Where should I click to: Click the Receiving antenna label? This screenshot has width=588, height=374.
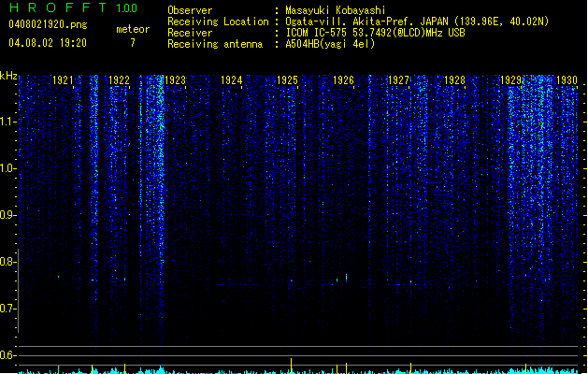(215, 44)
